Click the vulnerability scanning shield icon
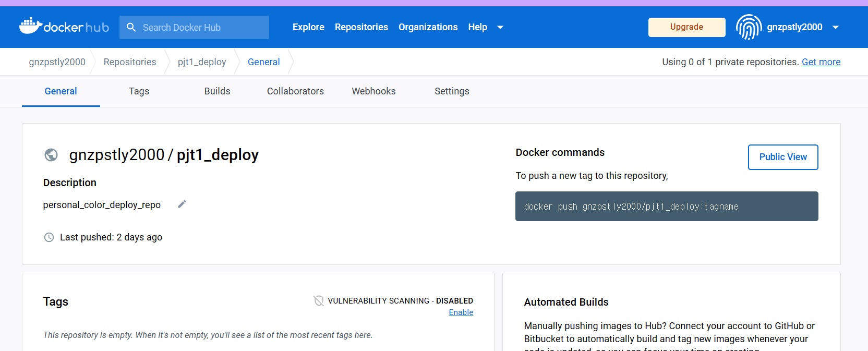Screen dimensions: 868x351 [x=319, y=301]
